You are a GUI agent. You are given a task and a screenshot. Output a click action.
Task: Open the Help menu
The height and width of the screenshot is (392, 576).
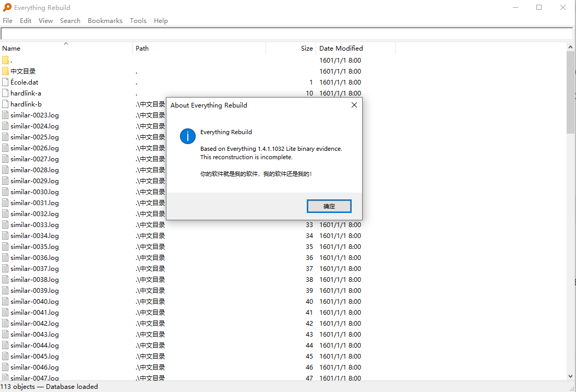tap(161, 20)
